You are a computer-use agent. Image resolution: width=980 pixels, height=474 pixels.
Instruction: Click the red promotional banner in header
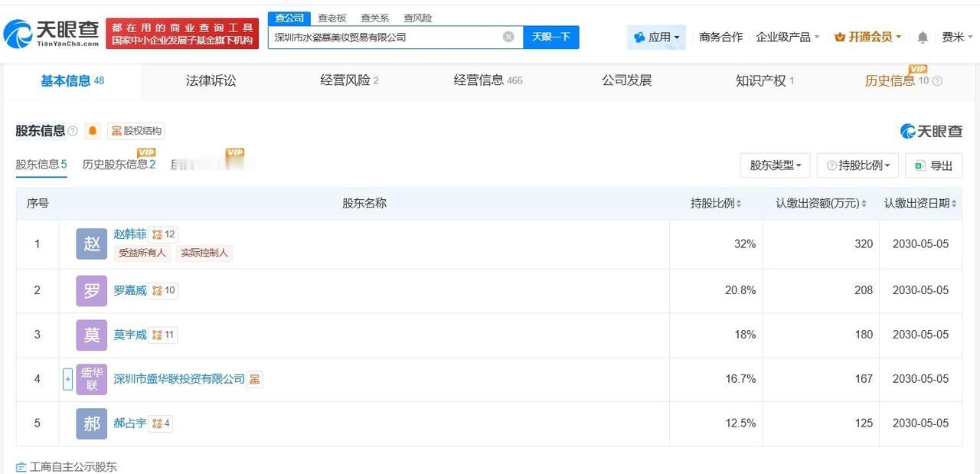[x=182, y=33]
